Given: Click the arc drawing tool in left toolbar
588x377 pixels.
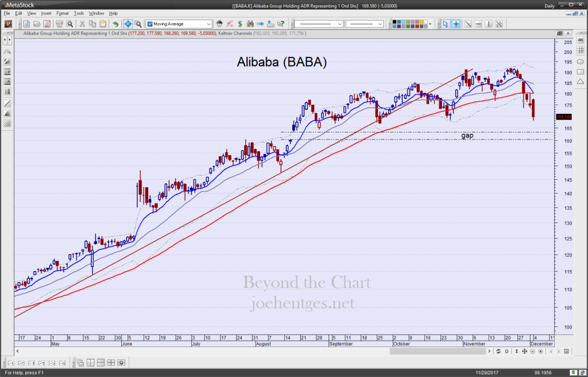Looking at the screenshot, I should pos(7,52).
